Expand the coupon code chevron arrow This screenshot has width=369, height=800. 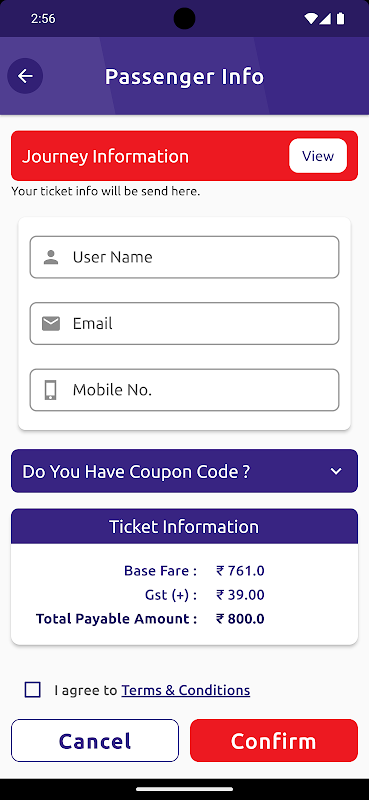tap(336, 471)
